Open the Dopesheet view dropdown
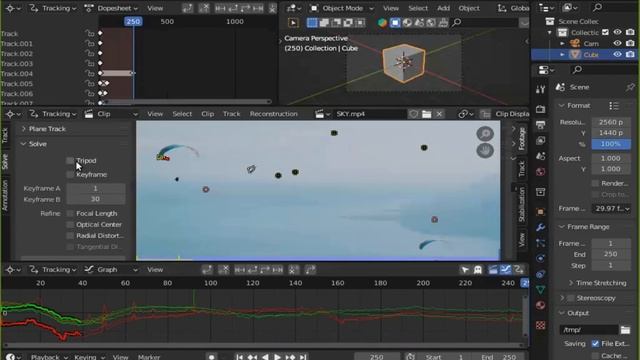This screenshot has height=360, width=640. pos(111,8)
